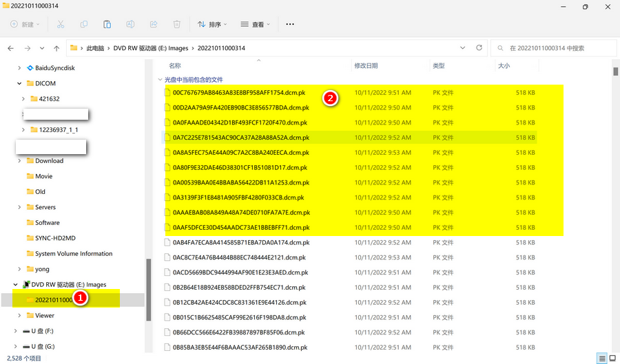Click the Paste clipboard icon
This screenshot has height=364, width=620.
point(107,25)
